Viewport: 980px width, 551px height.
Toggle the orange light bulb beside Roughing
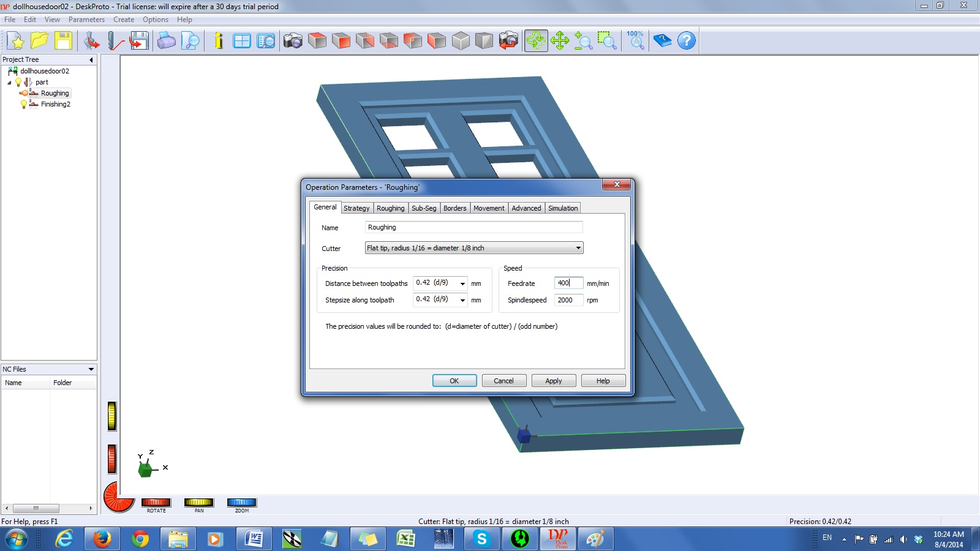[x=24, y=93]
